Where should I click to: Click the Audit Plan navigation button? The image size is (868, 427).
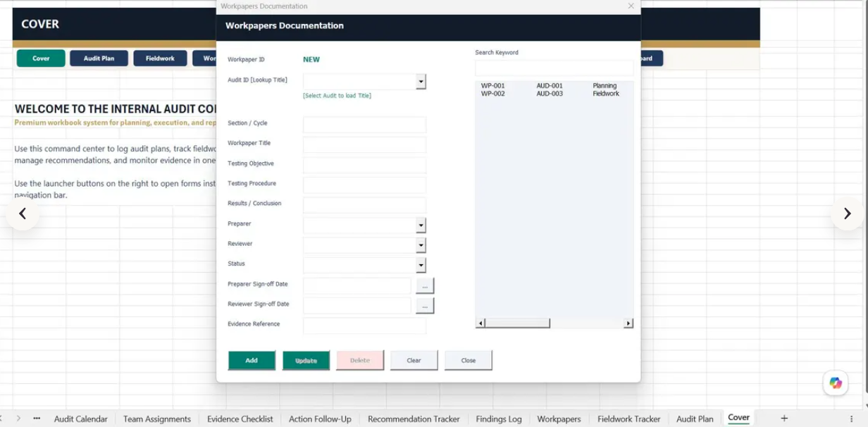(99, 58)
